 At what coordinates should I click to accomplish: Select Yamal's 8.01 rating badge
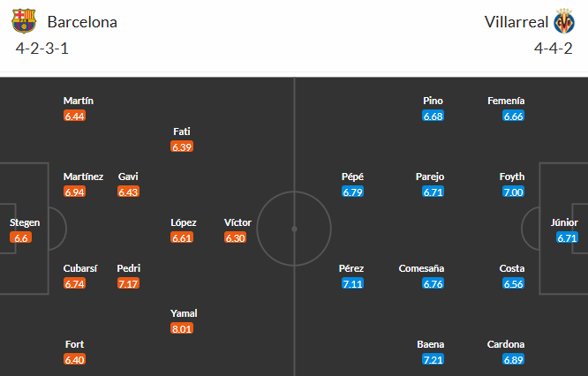pos(183,328)
